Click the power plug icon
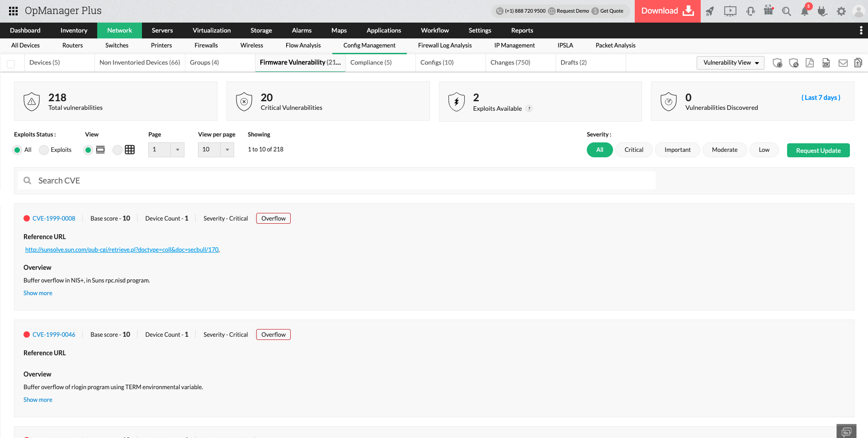The image size is (868, 438). point(822,11)
